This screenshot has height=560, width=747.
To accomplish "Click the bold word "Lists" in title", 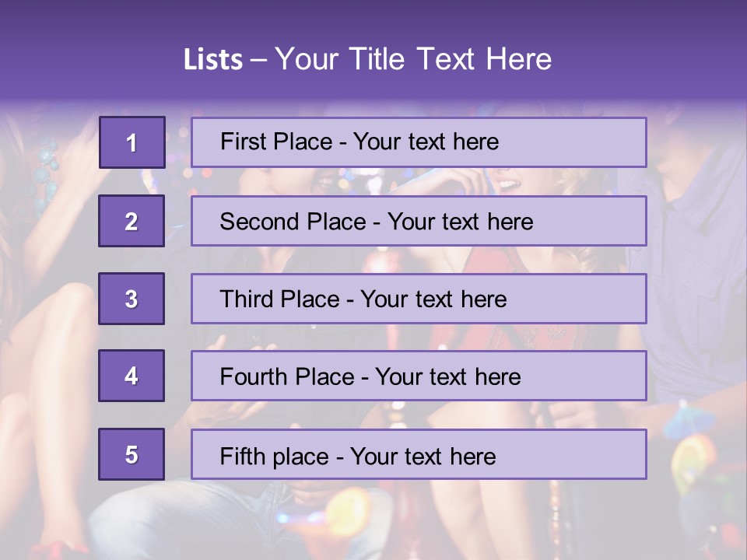I will pos(212,60).
